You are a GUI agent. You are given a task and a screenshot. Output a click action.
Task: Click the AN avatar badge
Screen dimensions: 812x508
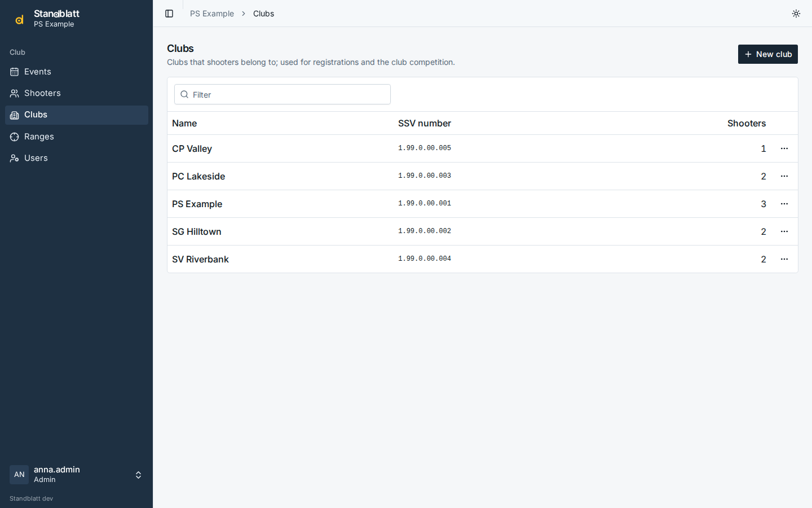19,475
